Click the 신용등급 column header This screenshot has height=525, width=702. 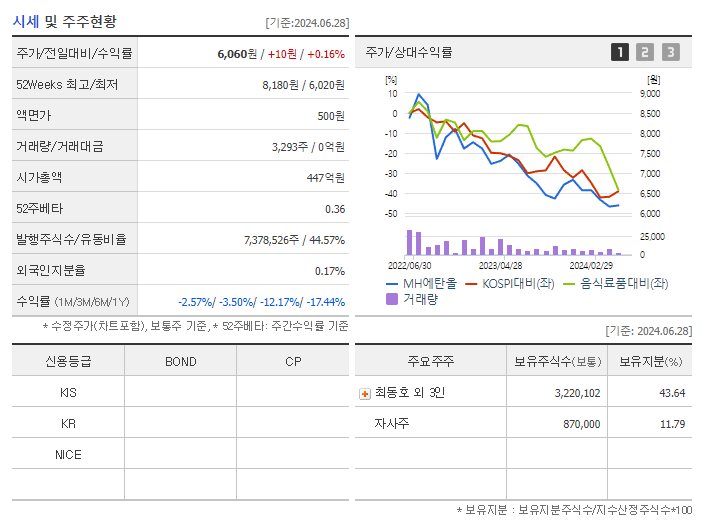point(68,361)
